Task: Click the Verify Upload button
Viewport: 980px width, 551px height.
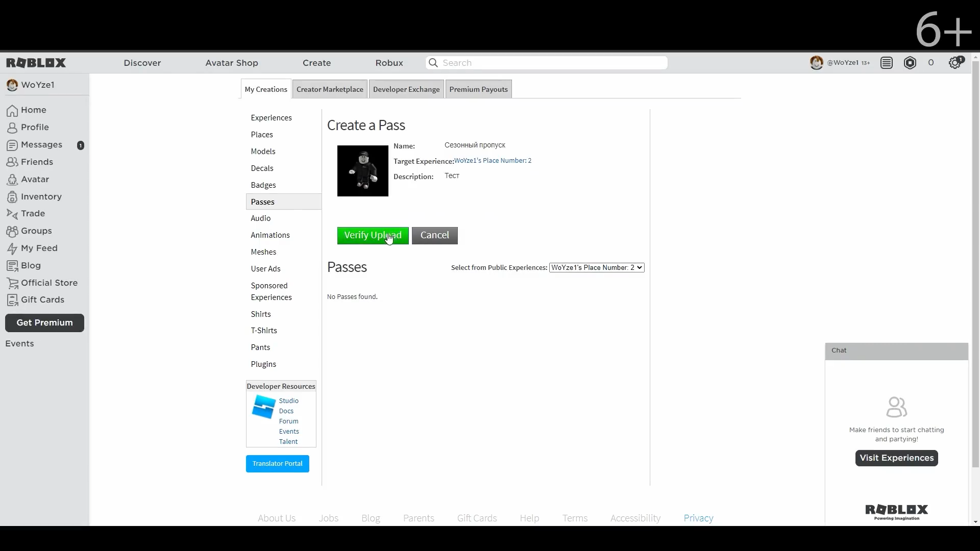Action: tap(373, 235)
